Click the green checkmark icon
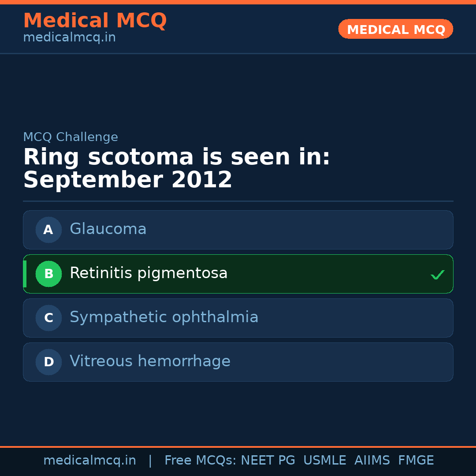 tap(437, 275)
